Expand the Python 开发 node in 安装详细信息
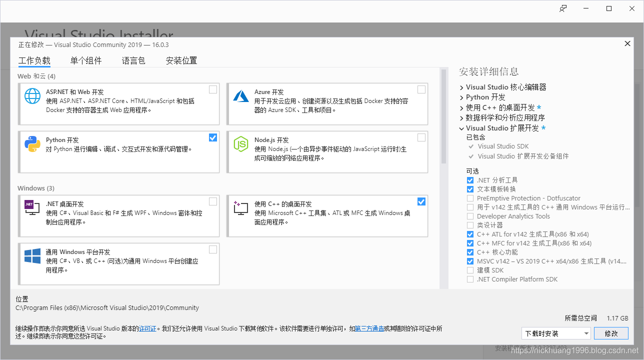Screen dimensions: 644x360 [x=461, y=97]
